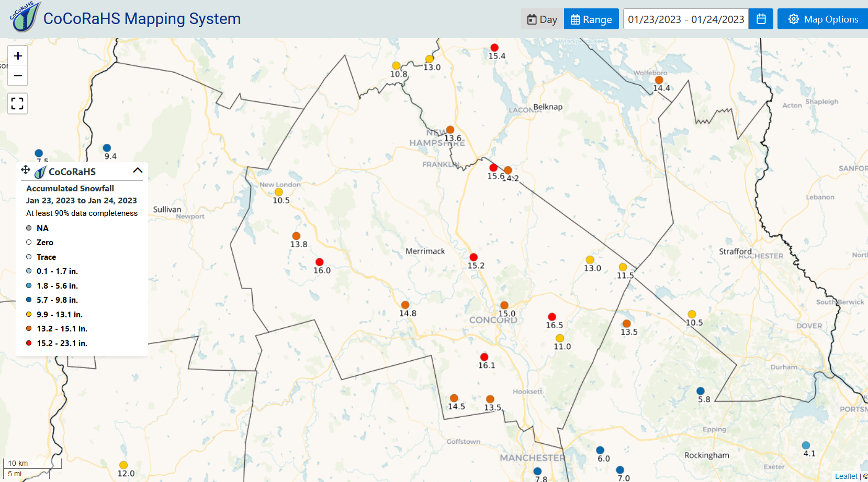Select the red 16.0 station marker
This screenshot has height=482, width=868.
[x=320, y=262]
